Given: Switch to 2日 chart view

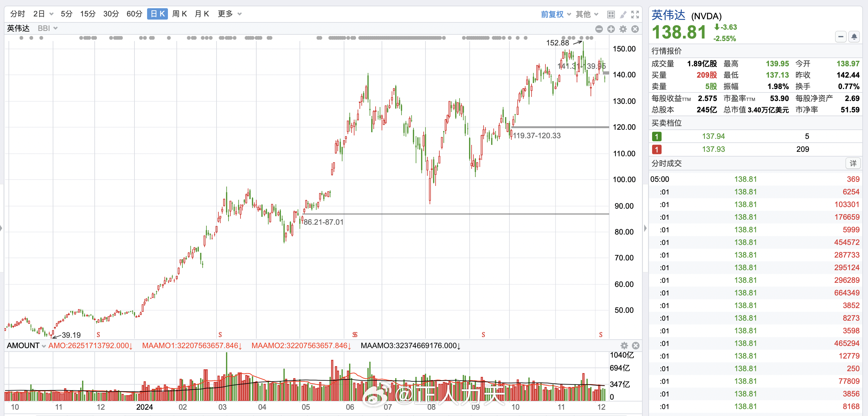Looking at the screenshot, I should pos(39,14).
